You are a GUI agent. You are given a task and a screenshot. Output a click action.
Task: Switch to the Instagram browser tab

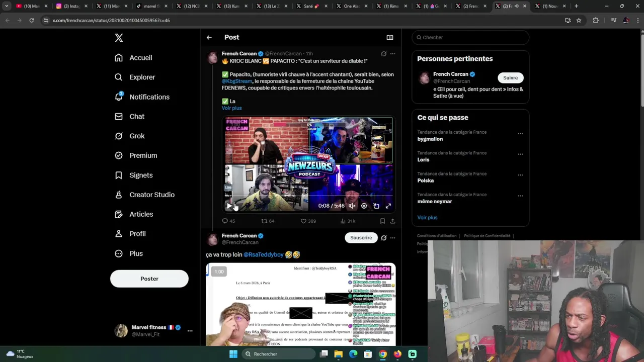pyautogui.click(x=71, y=6)
